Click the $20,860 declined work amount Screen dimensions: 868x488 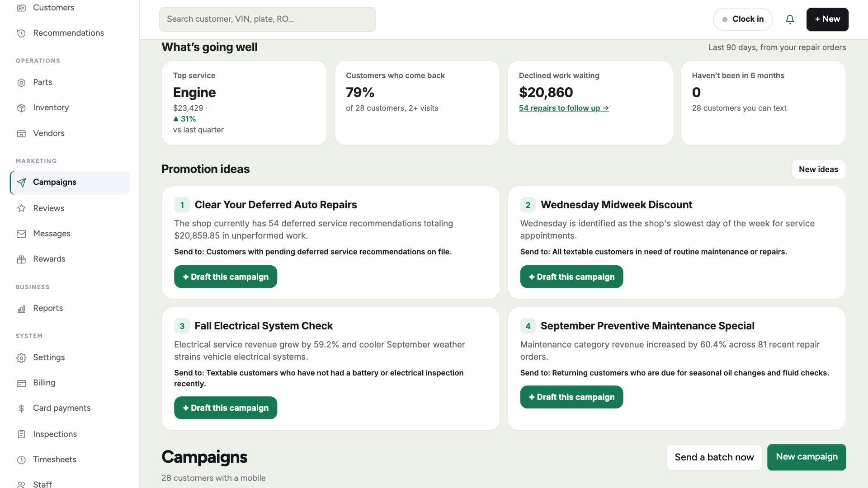pyautogui.click(x=546, y=93)
